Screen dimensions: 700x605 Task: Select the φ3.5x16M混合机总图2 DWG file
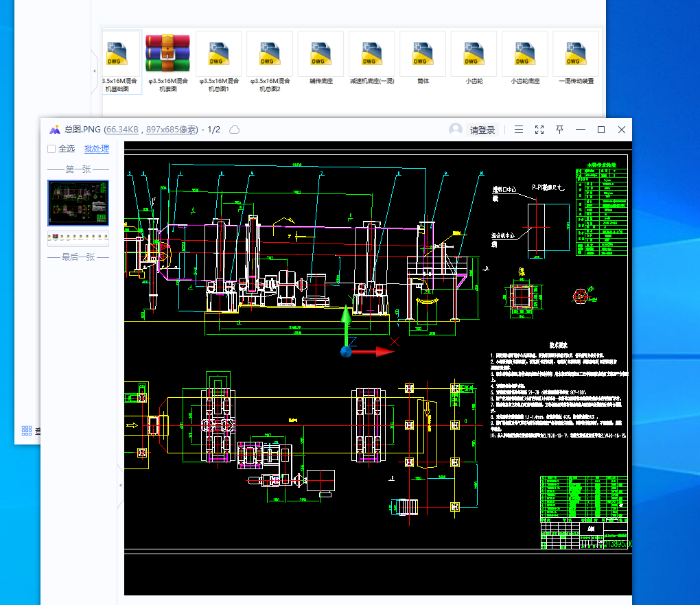(270, 62)
